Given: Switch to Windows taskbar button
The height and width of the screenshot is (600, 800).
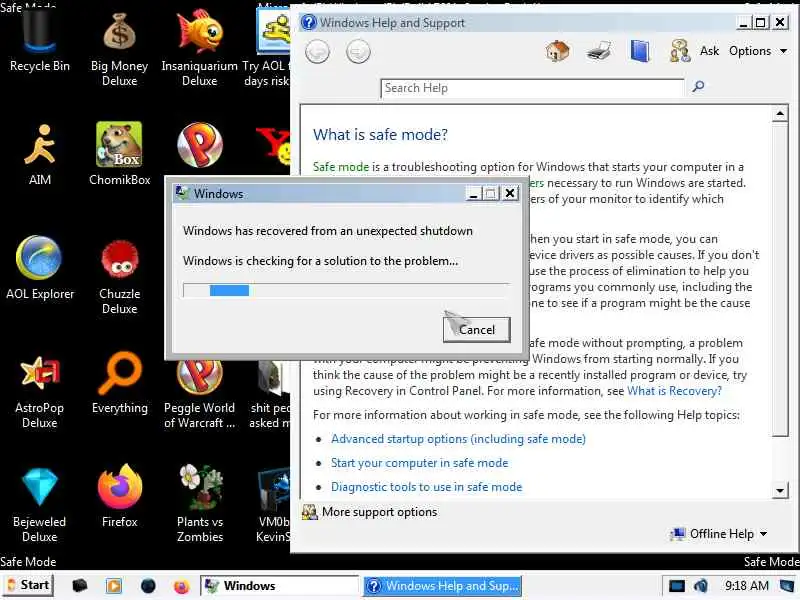Looking at the screenshot, I should pos(279,586).
